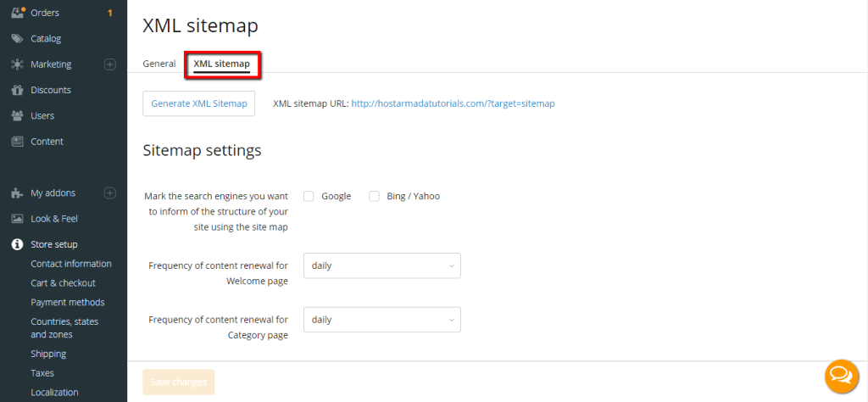868x402 pixels.
Task: Switch to the General tab
Action: (x=159, y=64)
